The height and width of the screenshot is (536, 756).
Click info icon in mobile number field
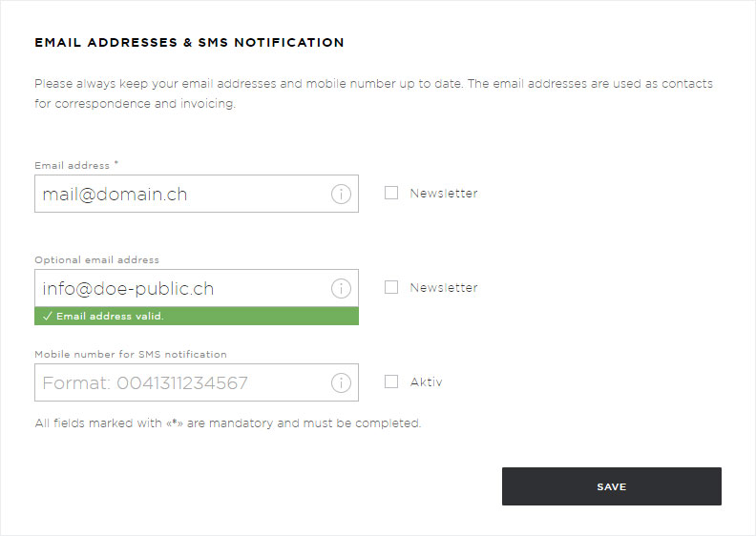point(341,382)
